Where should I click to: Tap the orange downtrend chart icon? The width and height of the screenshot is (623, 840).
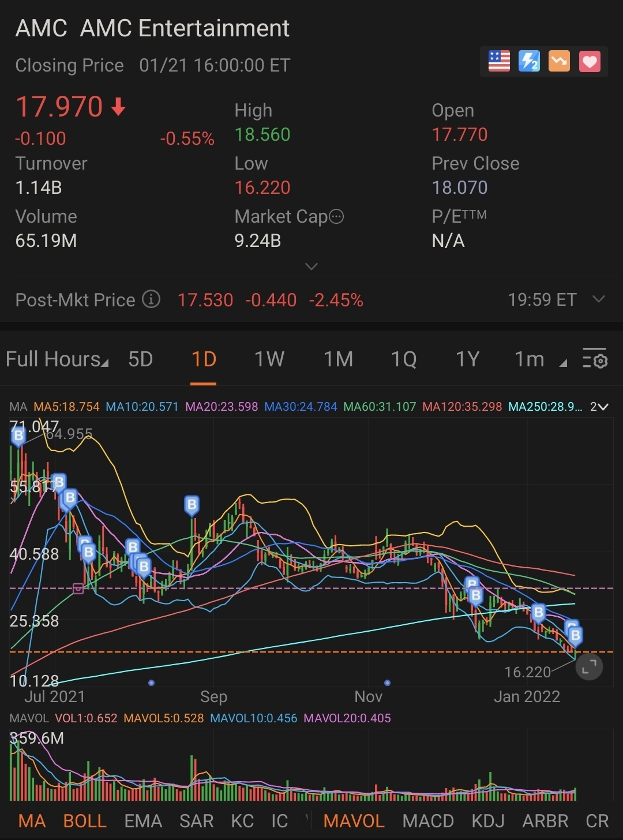click(559, 61)
